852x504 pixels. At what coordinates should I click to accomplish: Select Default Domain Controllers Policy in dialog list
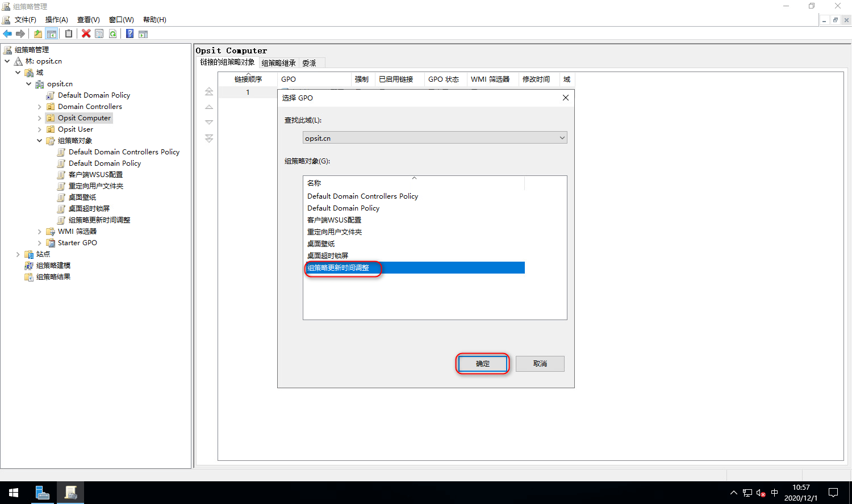tap(363, 196)
